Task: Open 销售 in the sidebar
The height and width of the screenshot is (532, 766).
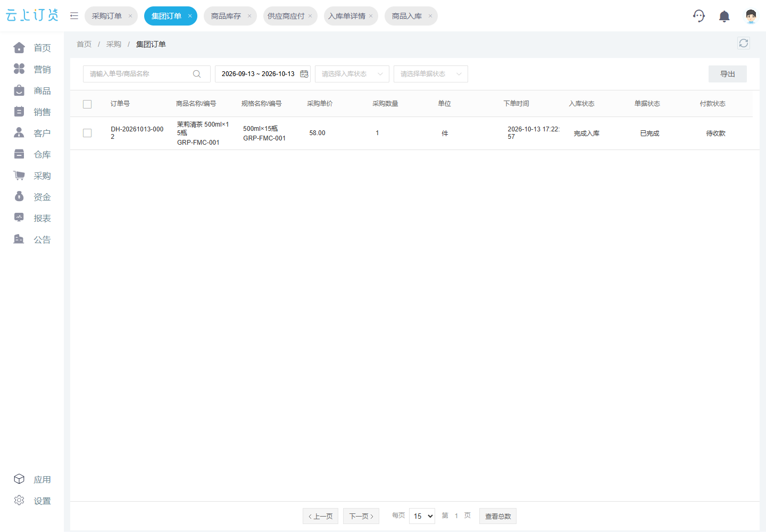Action: point(32,112)
